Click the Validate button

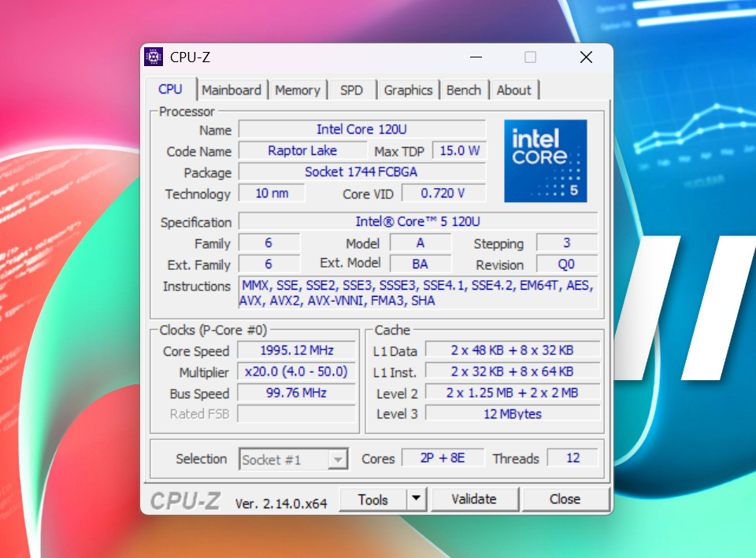coord(474,499)
